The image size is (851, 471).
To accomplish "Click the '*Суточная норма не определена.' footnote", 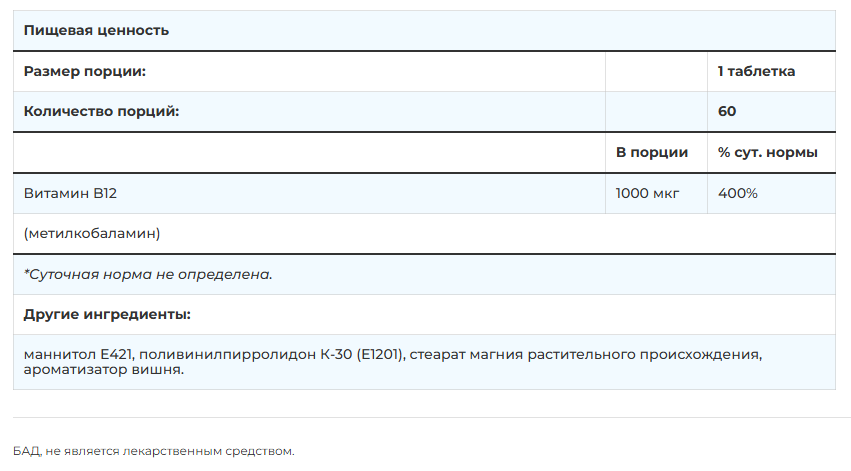I will 148,275.
